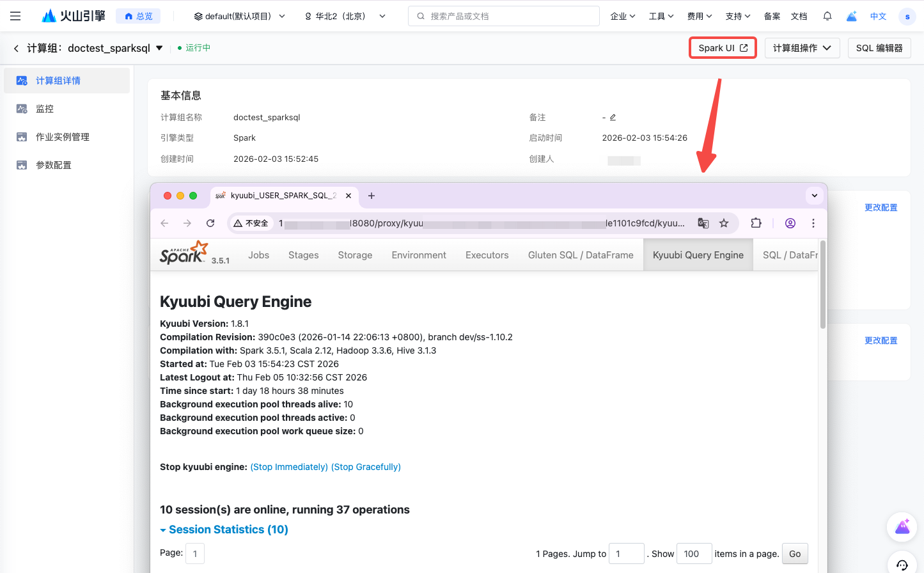Open the browser three-dot menu
The width and height of the screenshot is (924, 573).
pyautogui.click(x=813, y=223)
